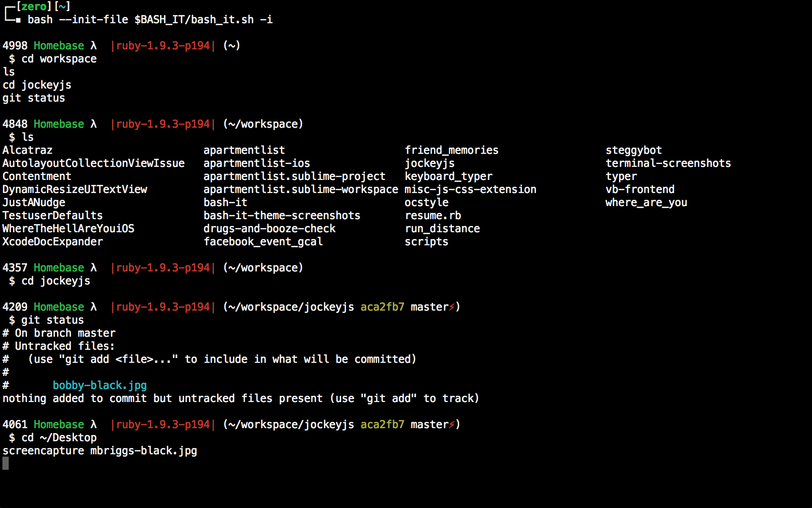This screenshot has height=508, width=812.
Task: Click the prompt square before the bash --init-file command
Action: coord(18,20)
